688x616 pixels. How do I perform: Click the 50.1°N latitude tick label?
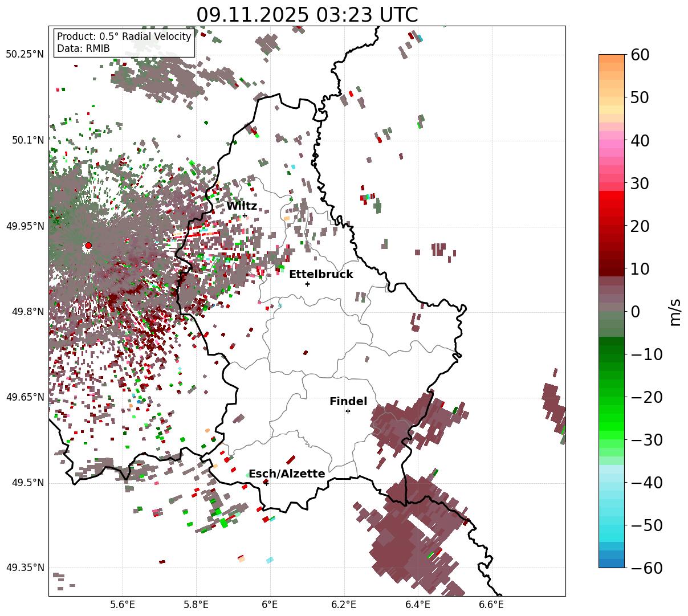coord(27,140)
